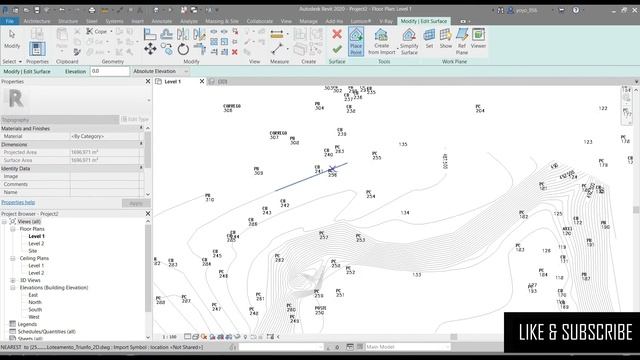
Task: Close the Level 1 view tab
Action: (x=202, y=82)
